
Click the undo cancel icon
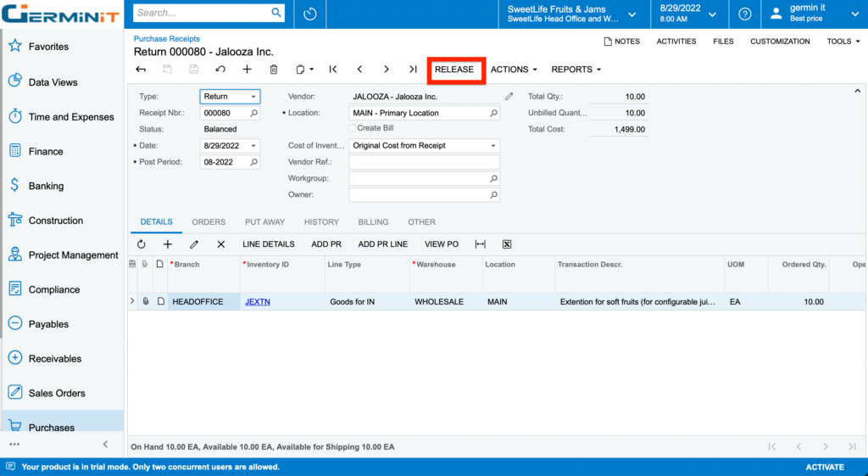pyautogui.click(x=220, y=70)
